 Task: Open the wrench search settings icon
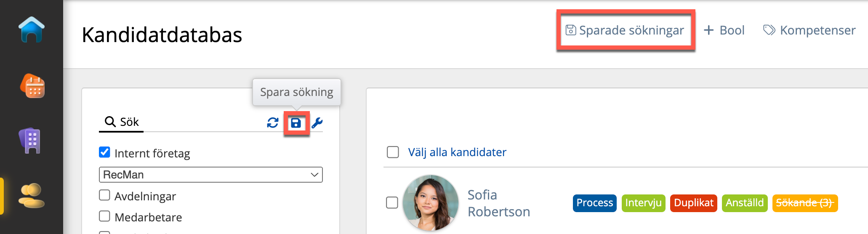click(x=317, y=122)
